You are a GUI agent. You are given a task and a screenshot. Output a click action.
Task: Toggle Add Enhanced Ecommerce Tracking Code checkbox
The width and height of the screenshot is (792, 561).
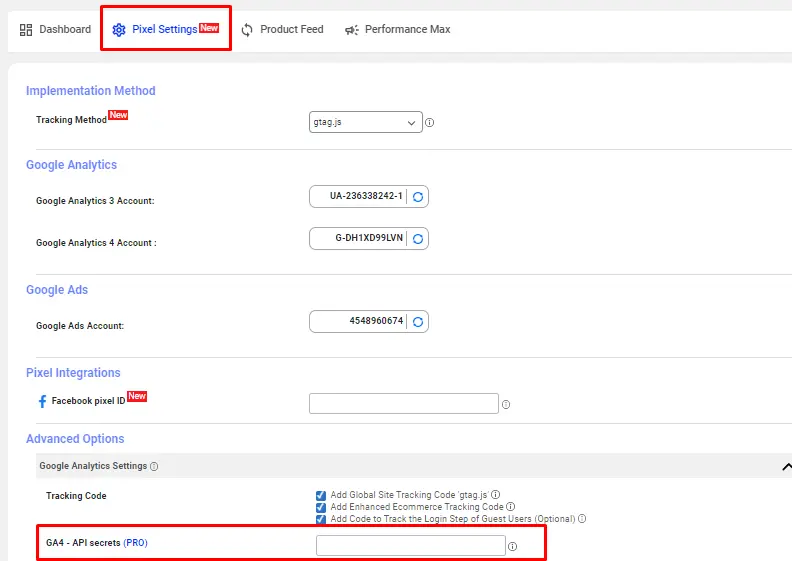click(x=321, y=507)
